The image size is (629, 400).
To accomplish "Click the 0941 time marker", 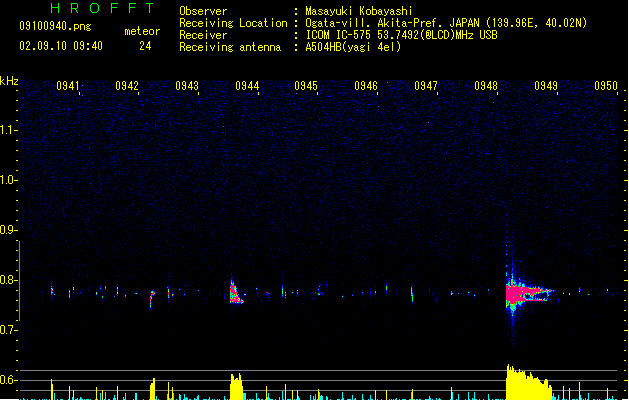I will click(68, 86).
